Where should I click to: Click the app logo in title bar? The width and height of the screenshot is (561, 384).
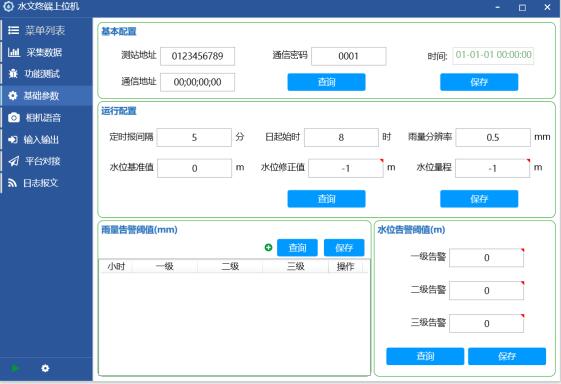tap(8, 6)
